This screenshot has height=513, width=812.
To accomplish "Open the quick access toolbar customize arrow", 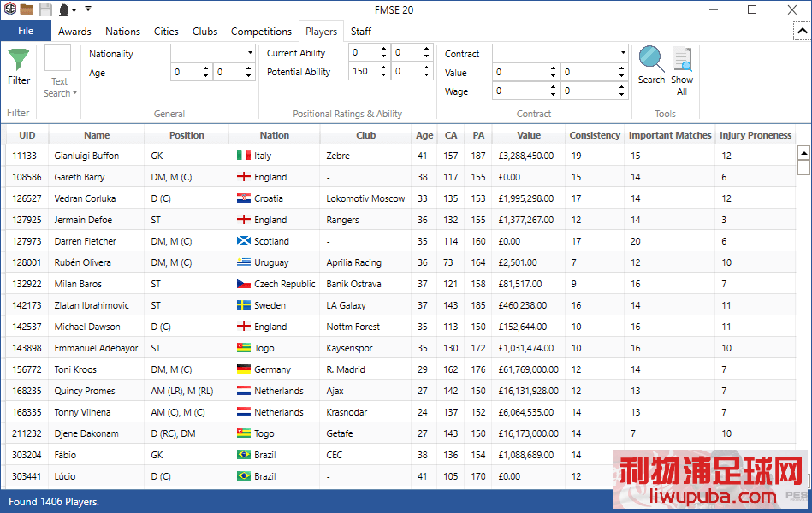I will tap(88, 9).
